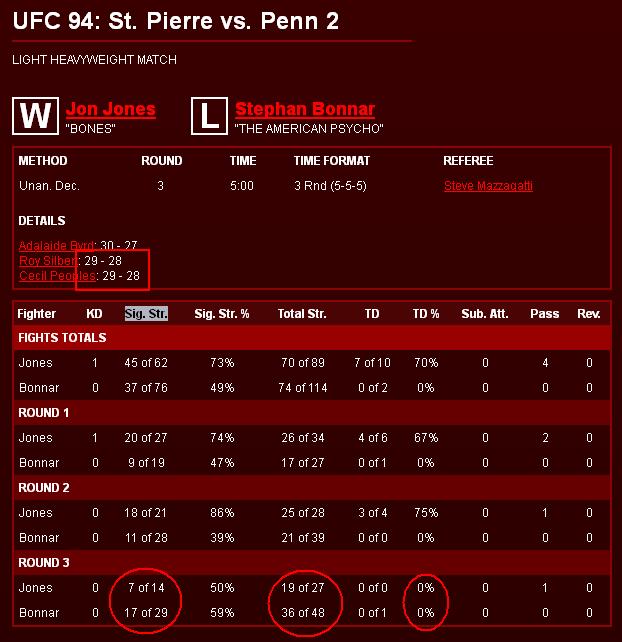Open Jon Jones fighter profile link
This screenshot has width=622, height=642.
pyautogui.click(x=111, y=109)
